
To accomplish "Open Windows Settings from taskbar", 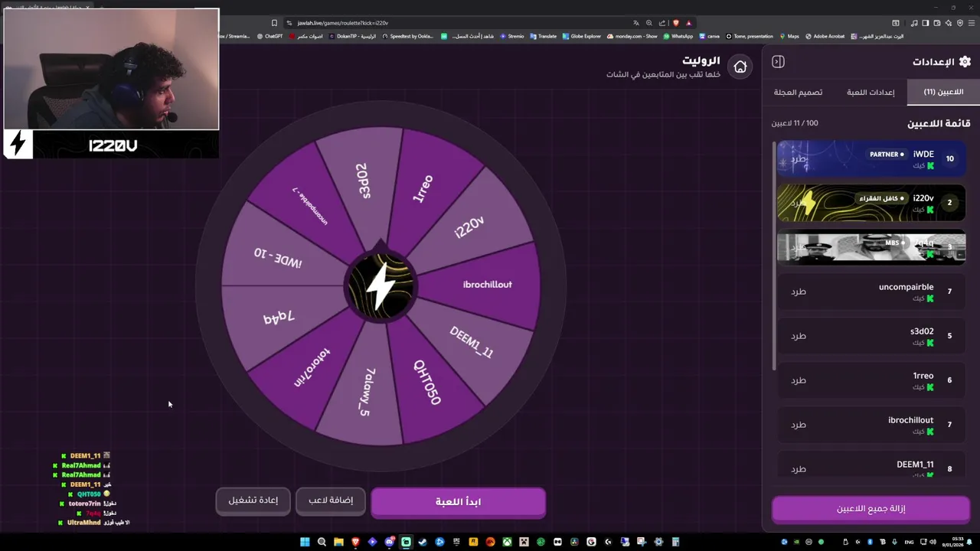I will [x=658, y=542].
